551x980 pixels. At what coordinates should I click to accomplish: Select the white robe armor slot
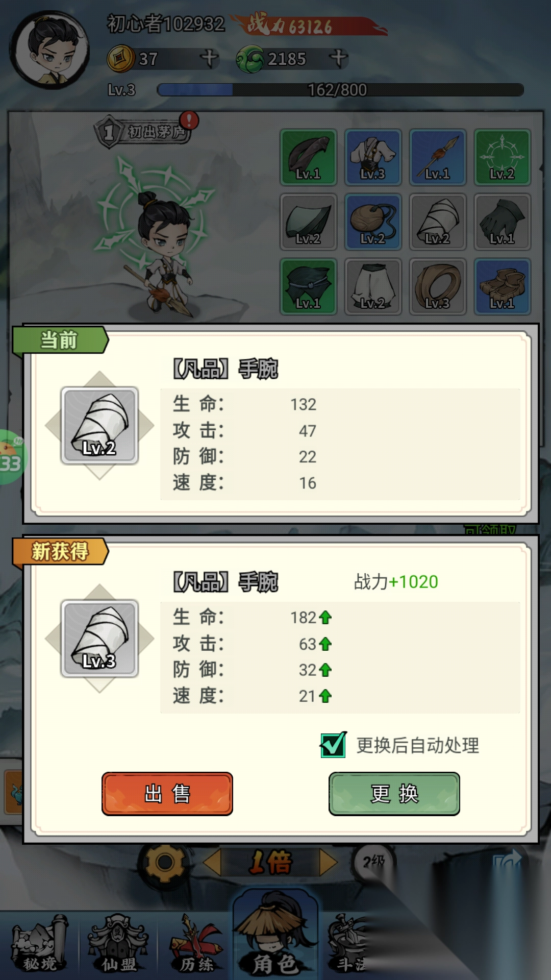tap(373, 157)
